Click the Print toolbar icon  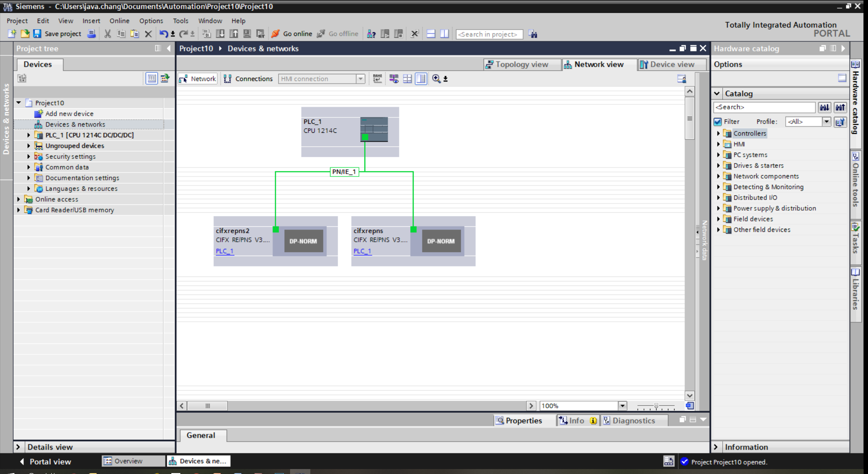pyautogui.click(x=91, y=34)
